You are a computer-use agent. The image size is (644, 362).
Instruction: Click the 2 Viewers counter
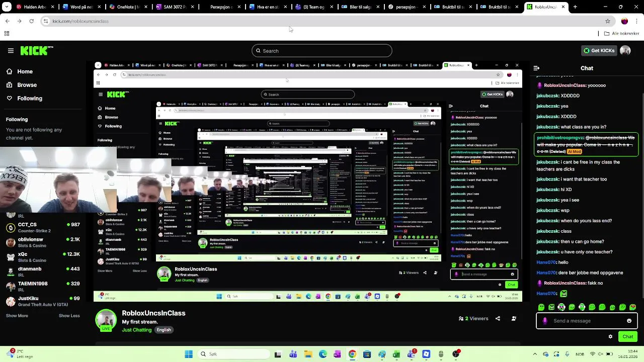(473, 318)
